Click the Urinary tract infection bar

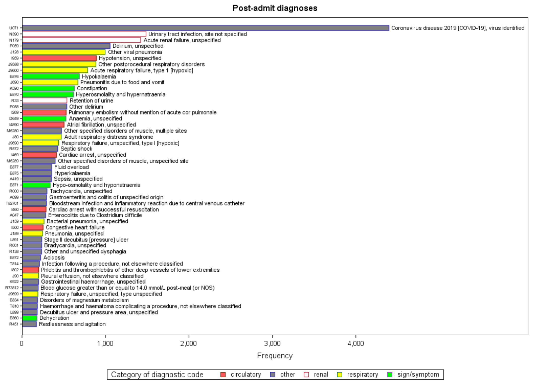pyautogui.click(x=84, y=34)
